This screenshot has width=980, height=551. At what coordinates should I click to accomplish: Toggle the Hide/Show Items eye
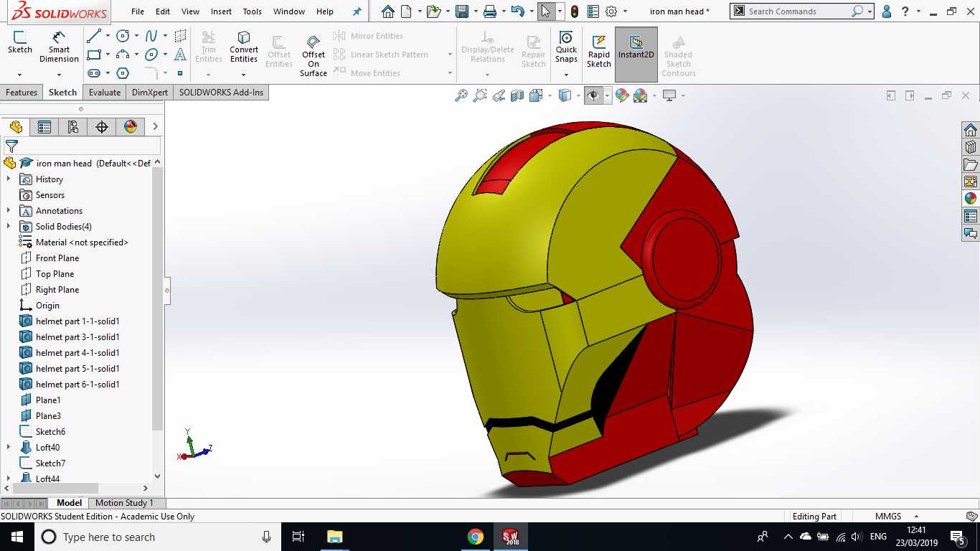[x=593, y=95]
